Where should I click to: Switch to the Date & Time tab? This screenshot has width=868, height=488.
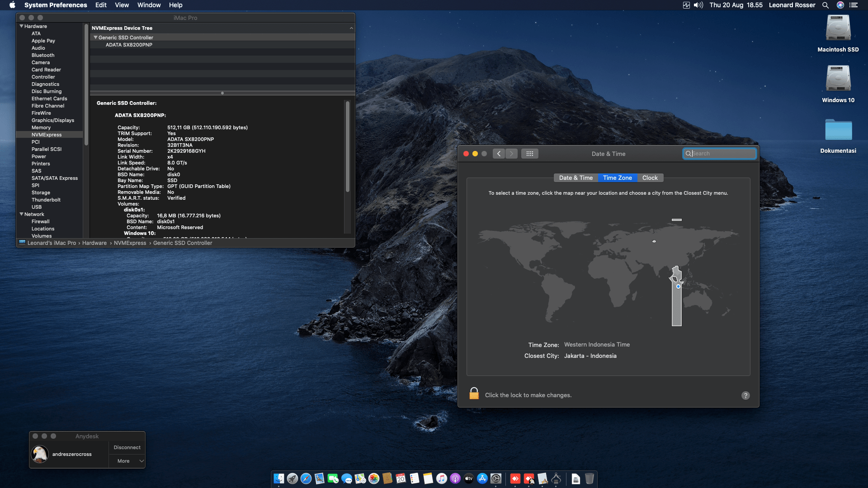576,178
